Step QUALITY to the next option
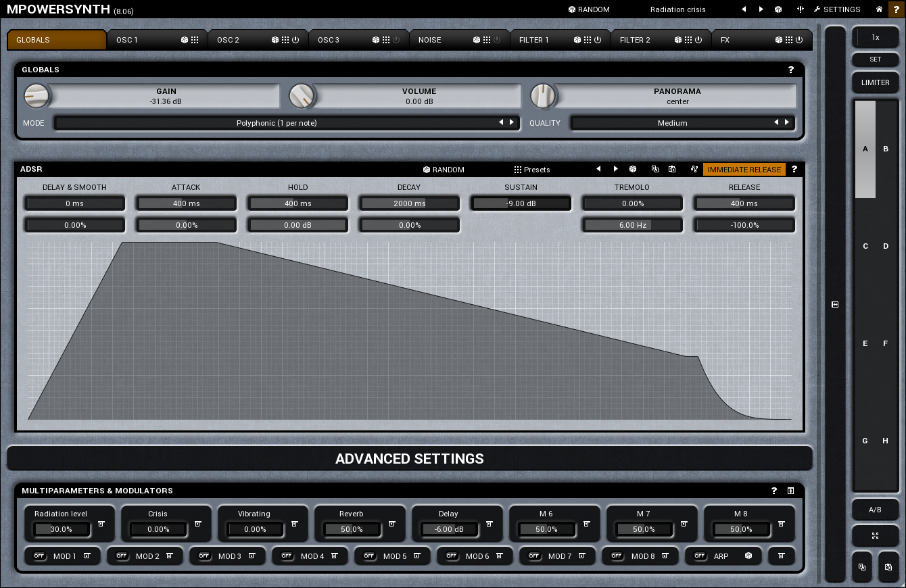This screenshot has width=906, height=588. coord(787,122)
